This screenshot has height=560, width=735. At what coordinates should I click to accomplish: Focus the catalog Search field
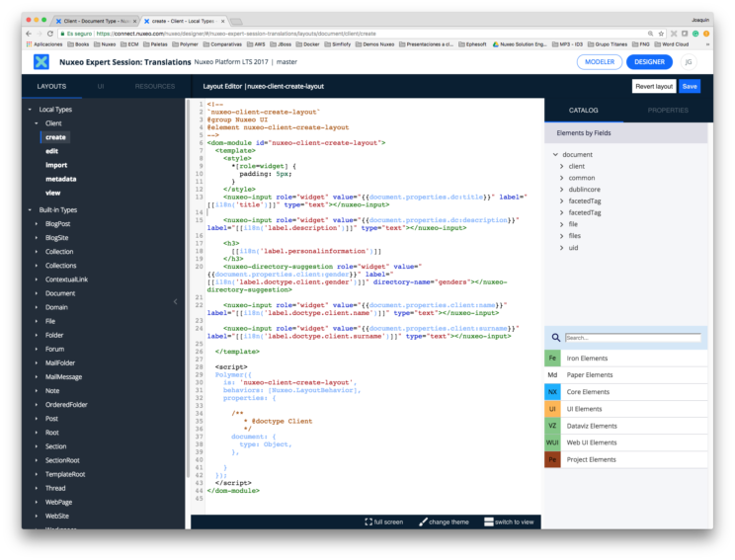633,338
